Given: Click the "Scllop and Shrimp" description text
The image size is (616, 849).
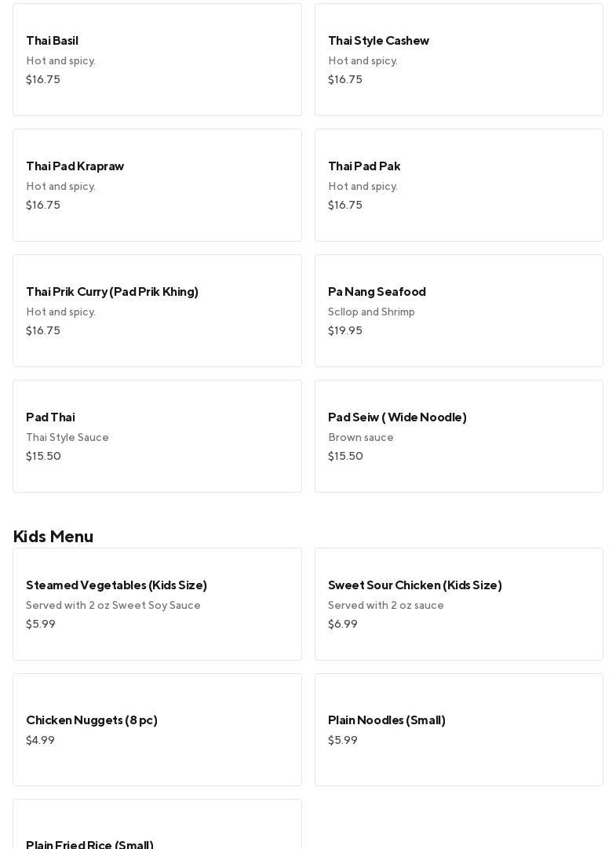Looking at the screenshot, I should (x=371, y=312).
